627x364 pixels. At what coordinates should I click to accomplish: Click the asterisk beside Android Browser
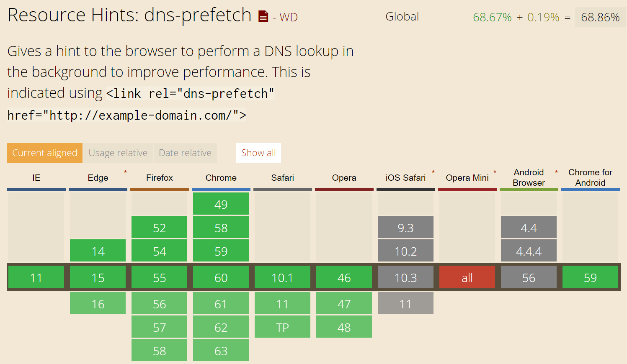coord(556,171)
